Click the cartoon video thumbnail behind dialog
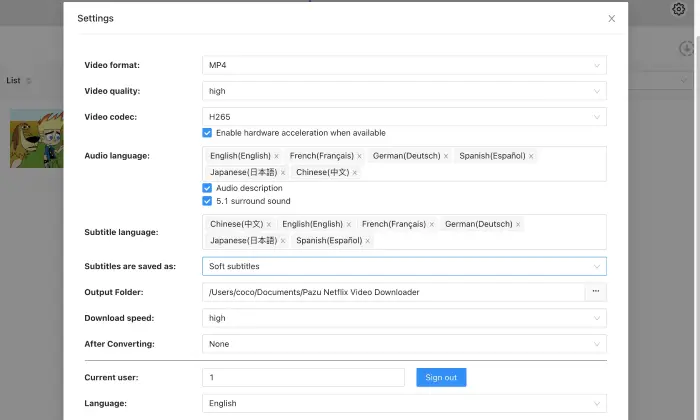Viewport: 700px width, 420px height. point(37,138)
